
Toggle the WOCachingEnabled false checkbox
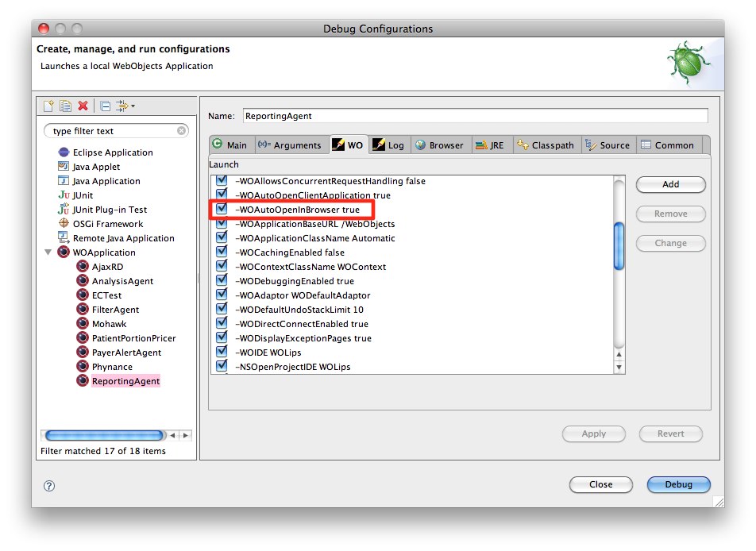[222, 252]
